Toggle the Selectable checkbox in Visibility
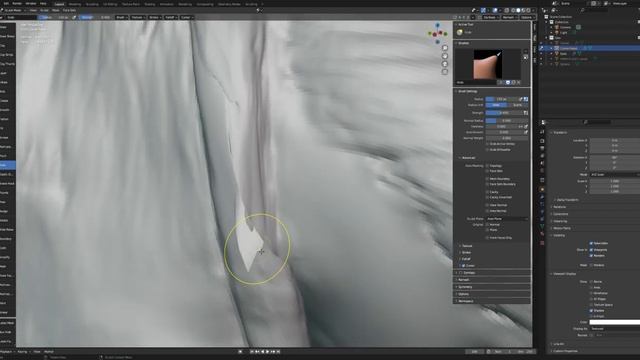 [x=591, y=243]
